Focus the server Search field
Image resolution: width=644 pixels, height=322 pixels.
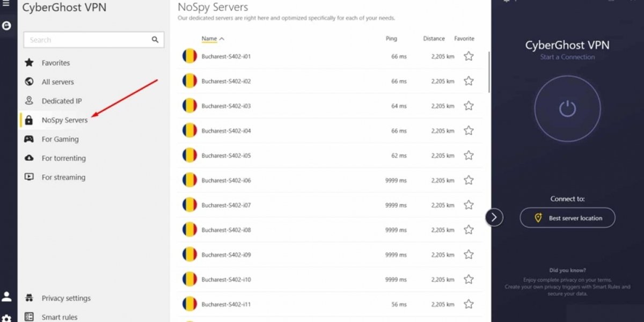pyautogui.click(x=94, y=40)
